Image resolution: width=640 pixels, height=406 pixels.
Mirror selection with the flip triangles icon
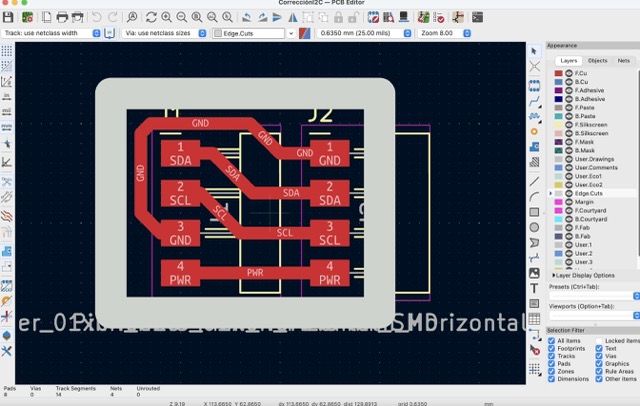(293, 17)
